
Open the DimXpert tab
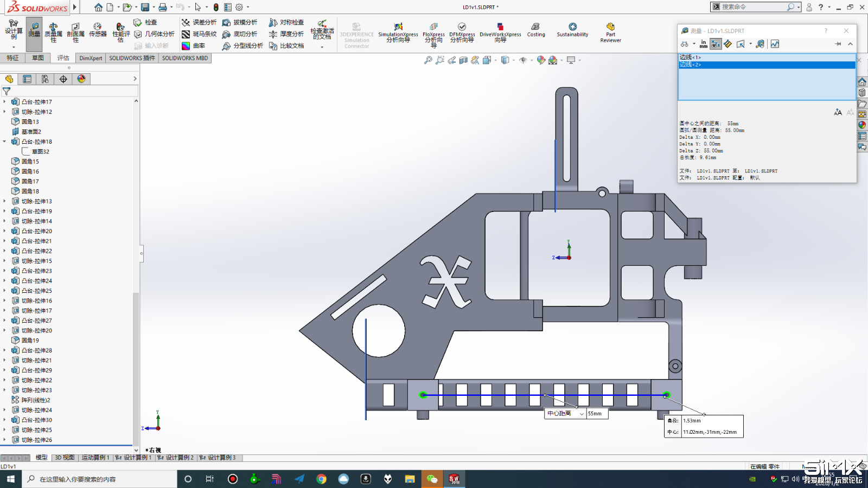coord(91,58)
